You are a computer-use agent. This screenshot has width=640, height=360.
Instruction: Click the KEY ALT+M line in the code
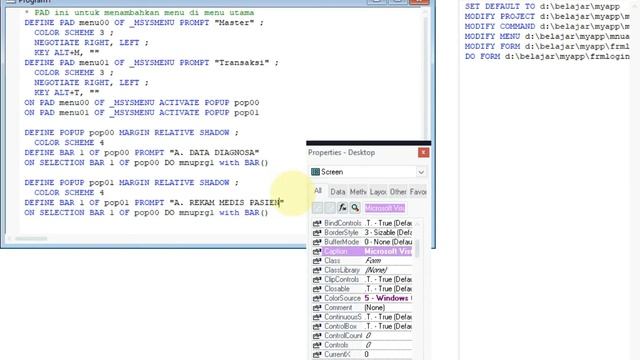click(x=67, y=53)
